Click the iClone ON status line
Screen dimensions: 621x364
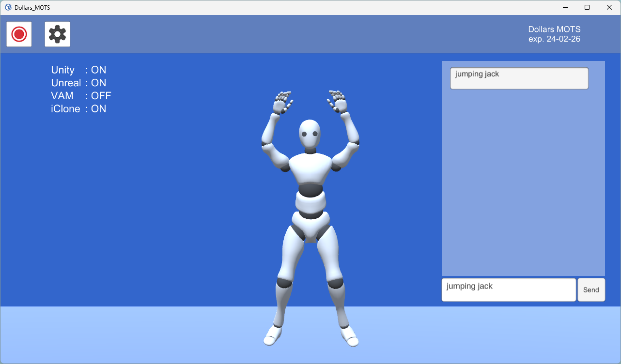click(78, 109)
